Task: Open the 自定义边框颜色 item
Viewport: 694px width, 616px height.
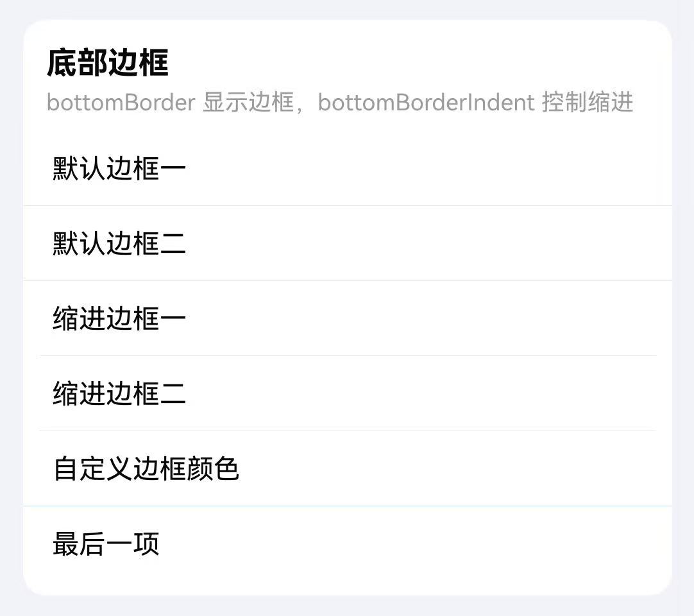Action: (x=346, y=469)
